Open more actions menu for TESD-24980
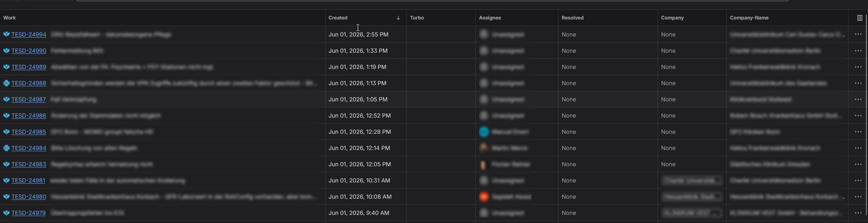This screenshot has width=868, height=223. point(858,197)
